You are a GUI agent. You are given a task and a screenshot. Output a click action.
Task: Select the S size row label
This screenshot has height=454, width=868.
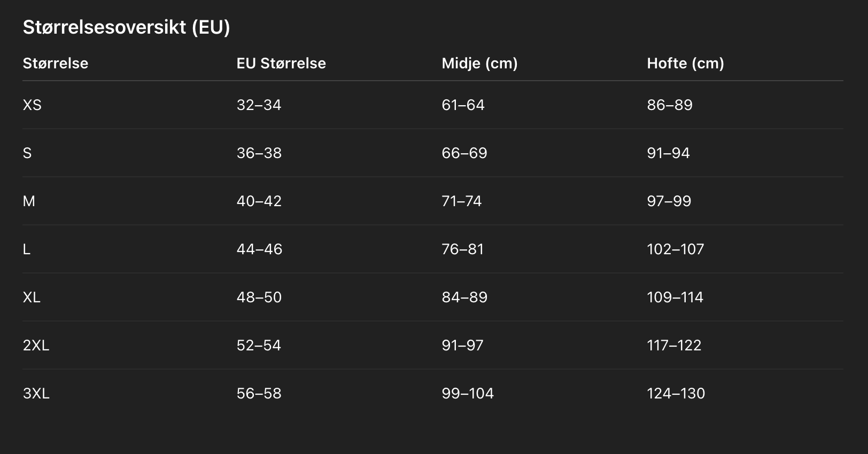[27, 153]
